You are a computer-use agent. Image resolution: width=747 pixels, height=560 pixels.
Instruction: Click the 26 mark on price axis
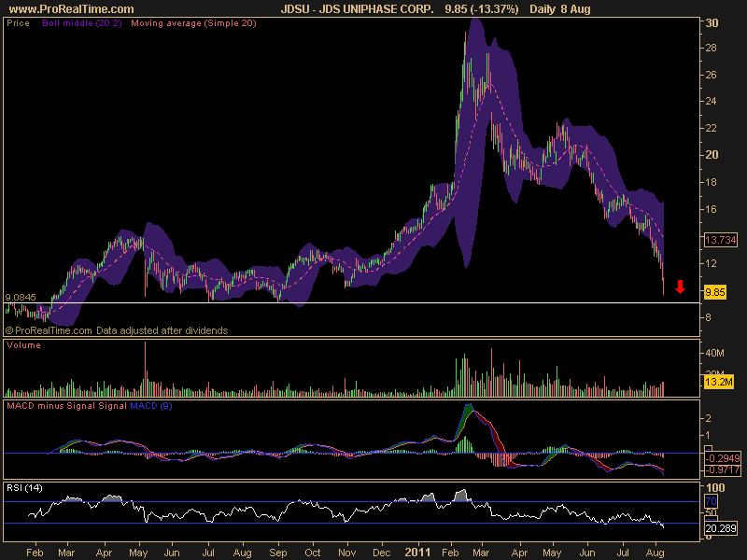(711, 75)
